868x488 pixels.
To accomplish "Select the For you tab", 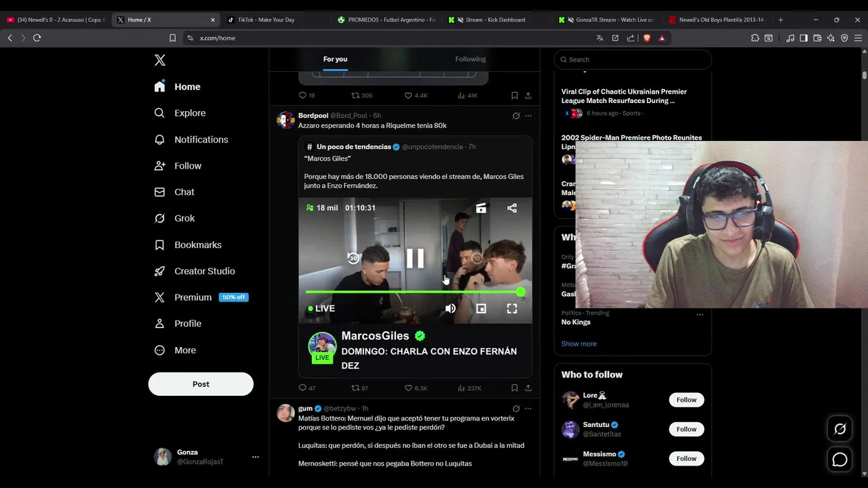I will [x=335, y=59].
